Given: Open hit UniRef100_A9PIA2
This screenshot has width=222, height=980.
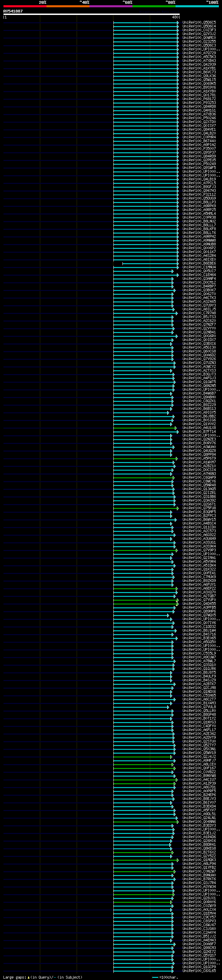Looking at the screenshot, I should coord(199,145).
